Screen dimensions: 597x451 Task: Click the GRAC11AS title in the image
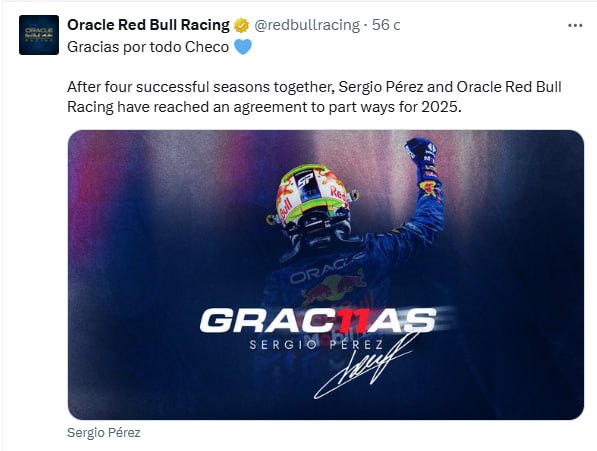(318, 320)
